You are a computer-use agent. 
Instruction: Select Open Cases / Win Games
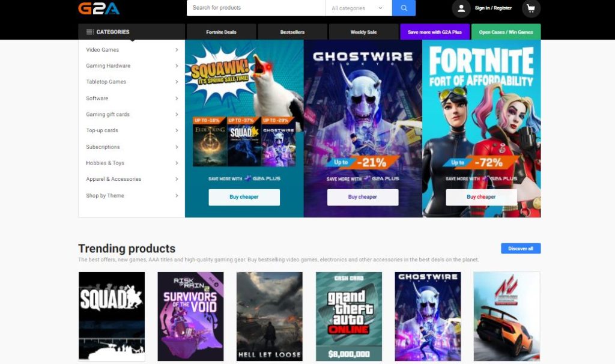coord(506,32)
